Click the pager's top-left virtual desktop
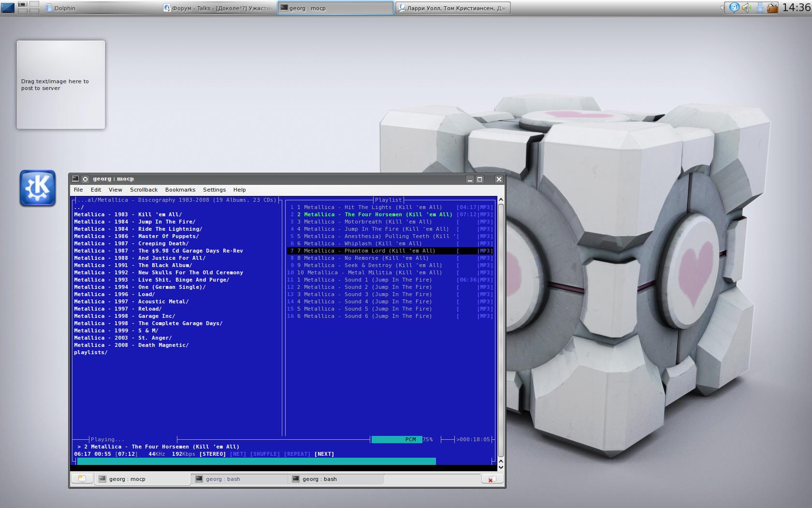This screenshot has width=812, height=508. pos(22,4)
